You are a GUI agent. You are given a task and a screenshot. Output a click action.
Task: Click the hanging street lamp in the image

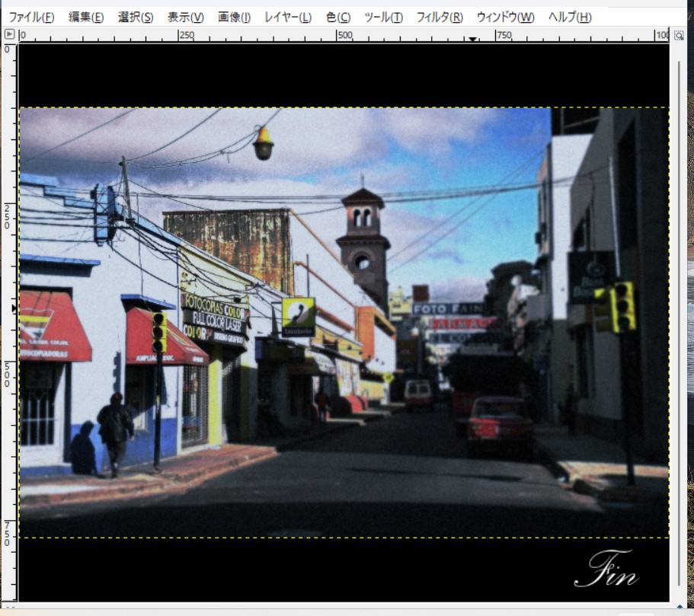pos(263,143)
